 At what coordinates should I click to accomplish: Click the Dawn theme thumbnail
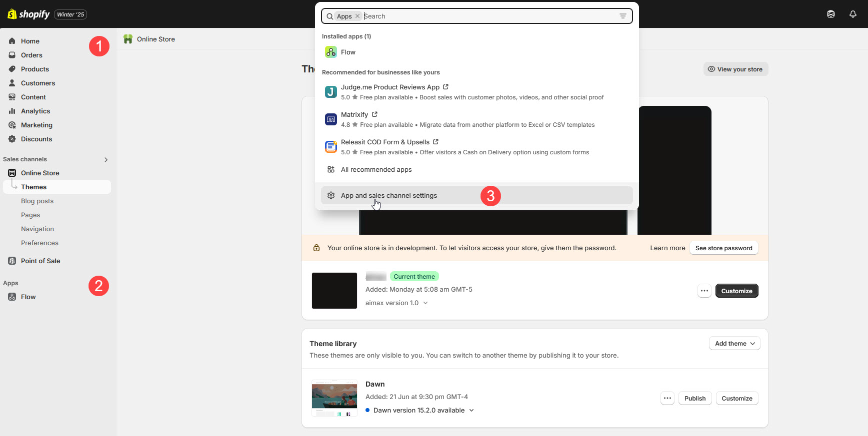click(x=334, y=398)
